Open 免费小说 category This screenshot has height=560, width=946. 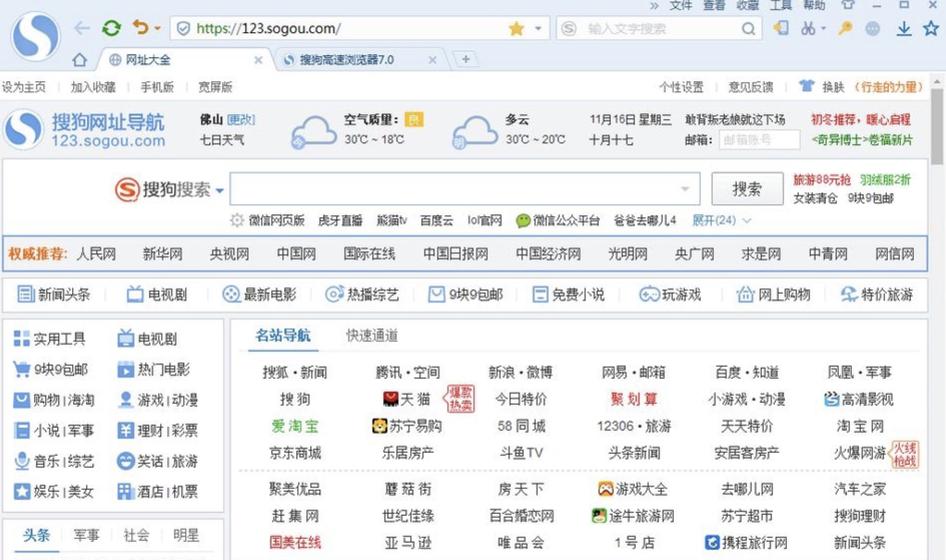(x=568, y=294)
